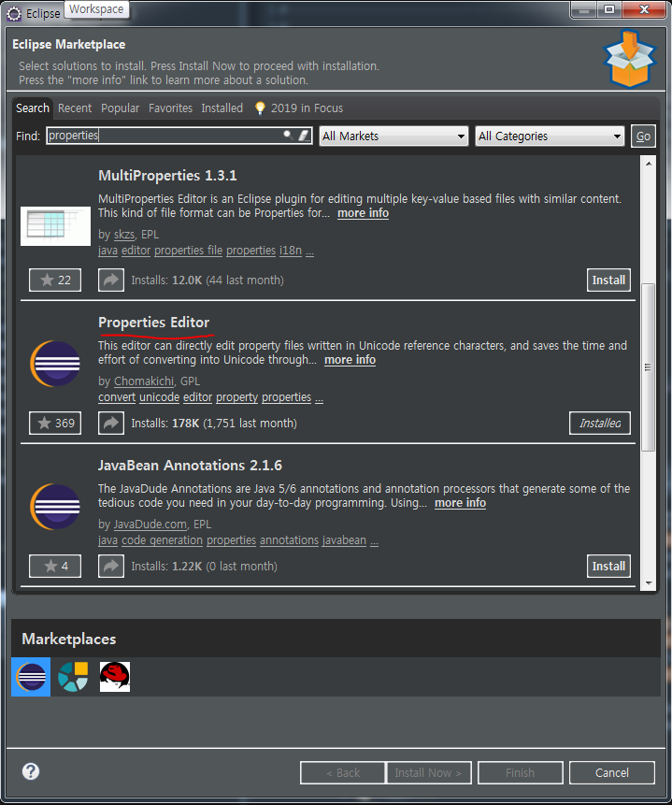Click the JavaBean Annotations Eclipse logo icon
The height and width of the screenshot is (805, 672).
tap(55, 507)
